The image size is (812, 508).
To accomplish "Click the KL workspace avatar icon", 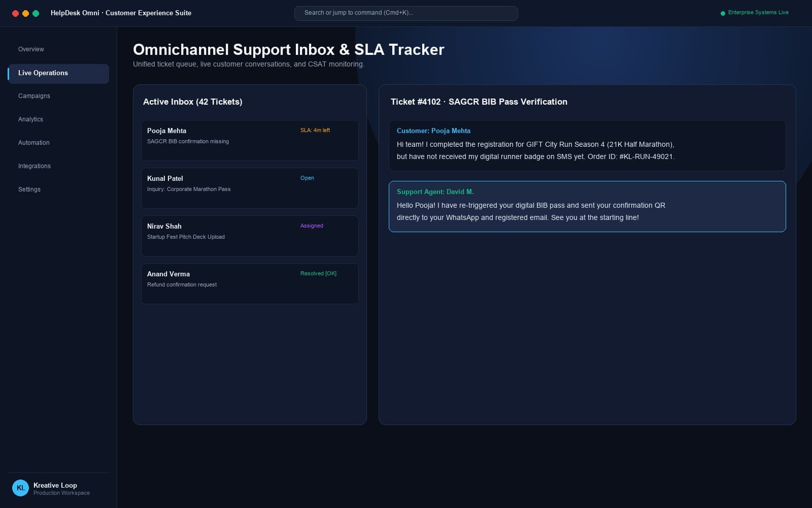I will pyautogui.click(x=20, y=488).
